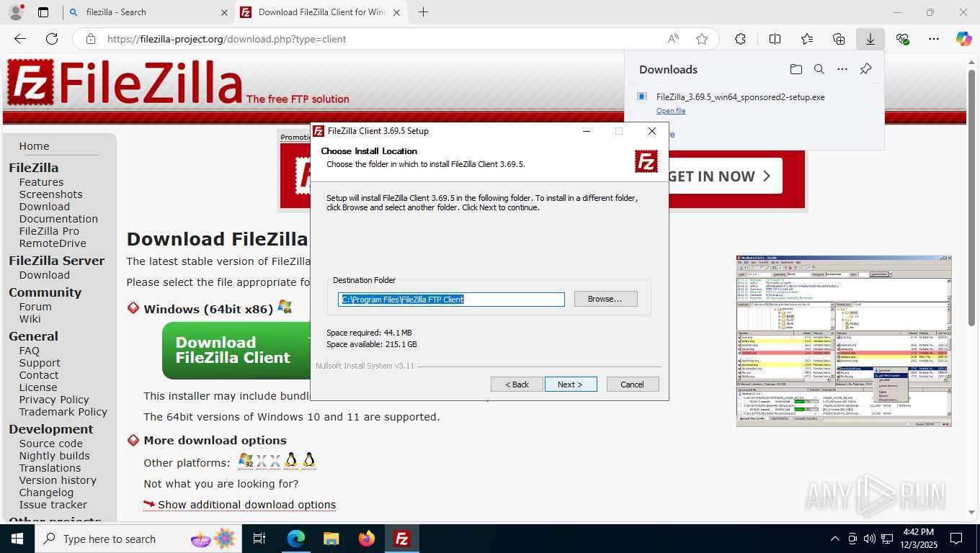Open Collections icon in toolbar
Image resolution: width=980 pixels, height=553 pixels.
(x=839, y=39)
